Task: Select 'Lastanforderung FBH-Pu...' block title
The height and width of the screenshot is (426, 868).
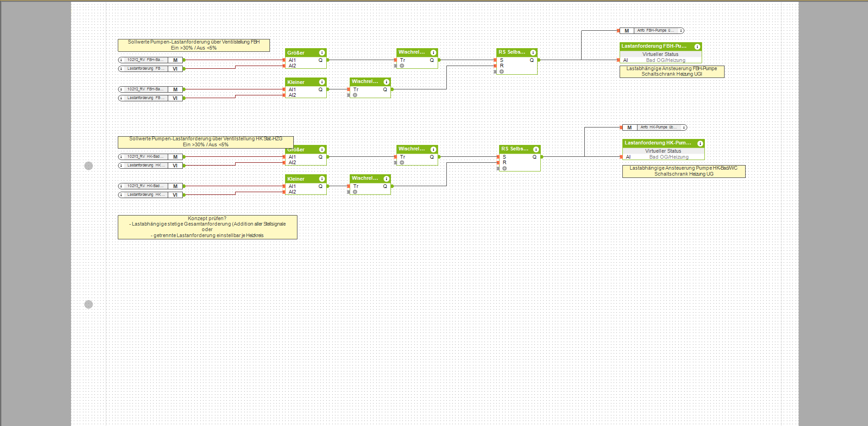Action: (654, 46)
